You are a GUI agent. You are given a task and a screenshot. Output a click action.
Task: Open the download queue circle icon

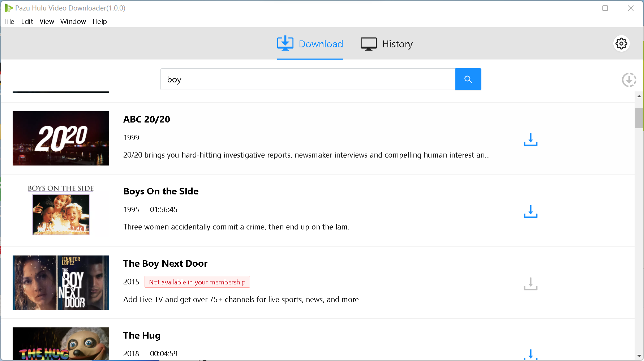click(629, 80)
